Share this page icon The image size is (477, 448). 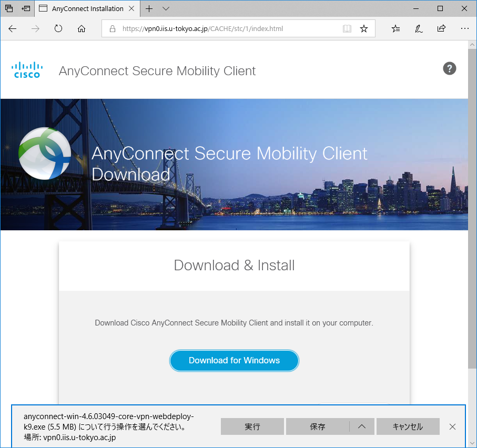441,28
